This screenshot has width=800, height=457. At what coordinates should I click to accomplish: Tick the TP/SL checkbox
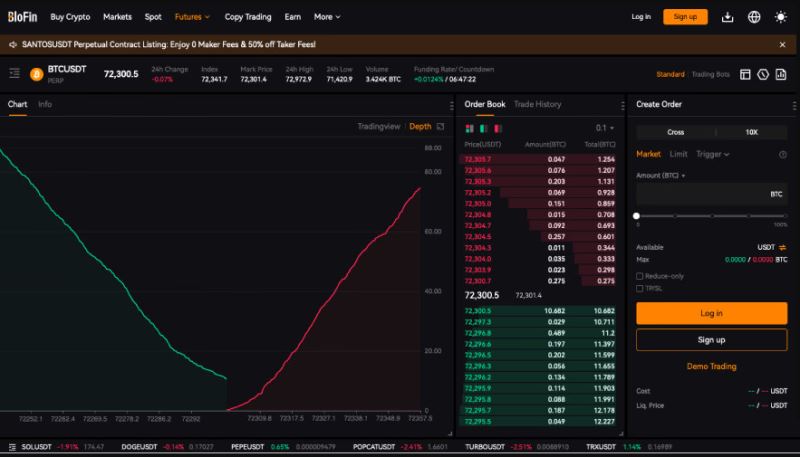640,288
